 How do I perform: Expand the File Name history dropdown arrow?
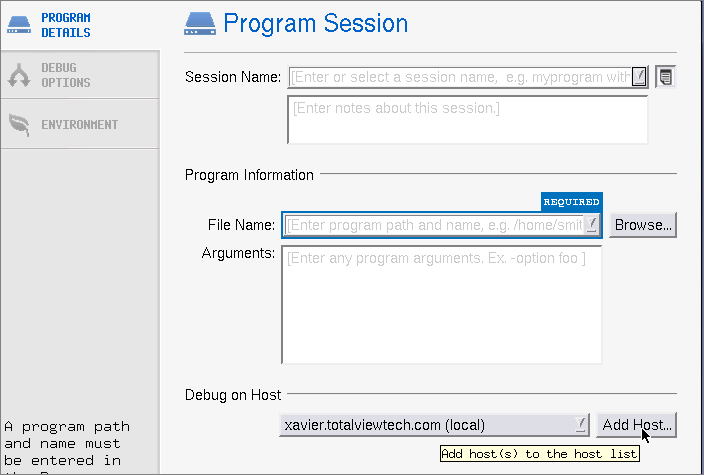coord(592,225)
